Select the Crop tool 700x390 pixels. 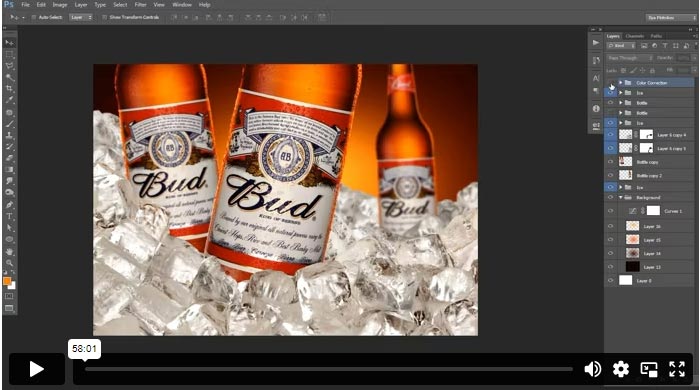9,89
